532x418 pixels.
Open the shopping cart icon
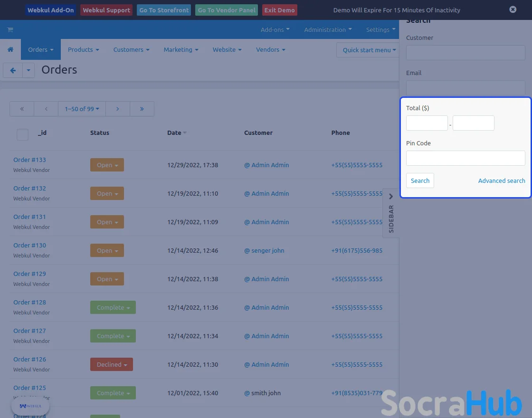pos(10,29)
